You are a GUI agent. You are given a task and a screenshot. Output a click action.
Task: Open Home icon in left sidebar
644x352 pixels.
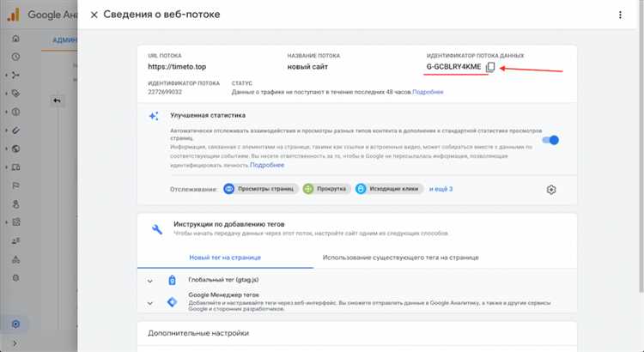point(15,39)
